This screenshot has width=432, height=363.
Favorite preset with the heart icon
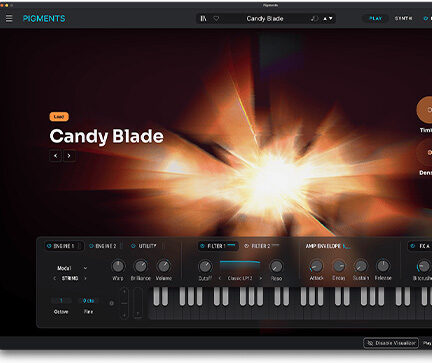[216, 19]
